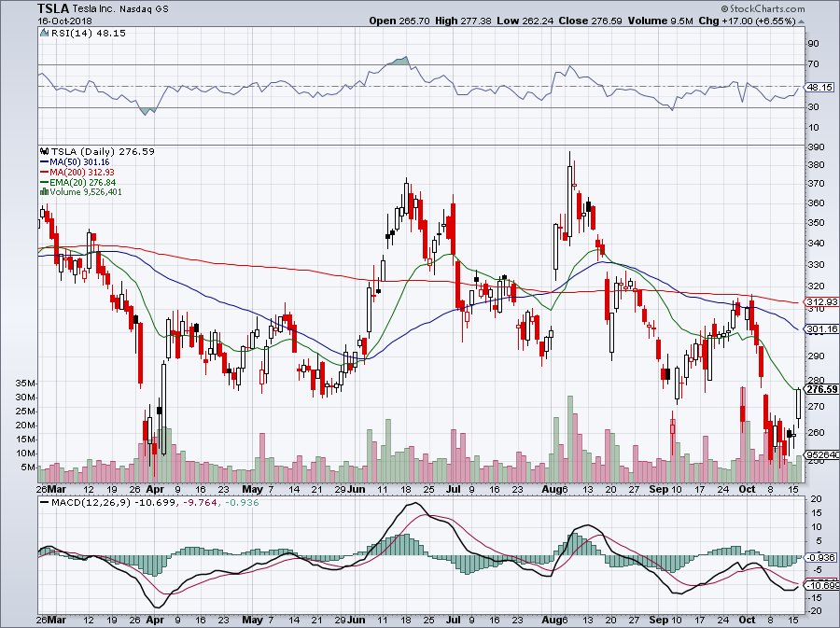Click the red dash marker before MA(200)
This screenshot has width=840, height=628.
45,173
